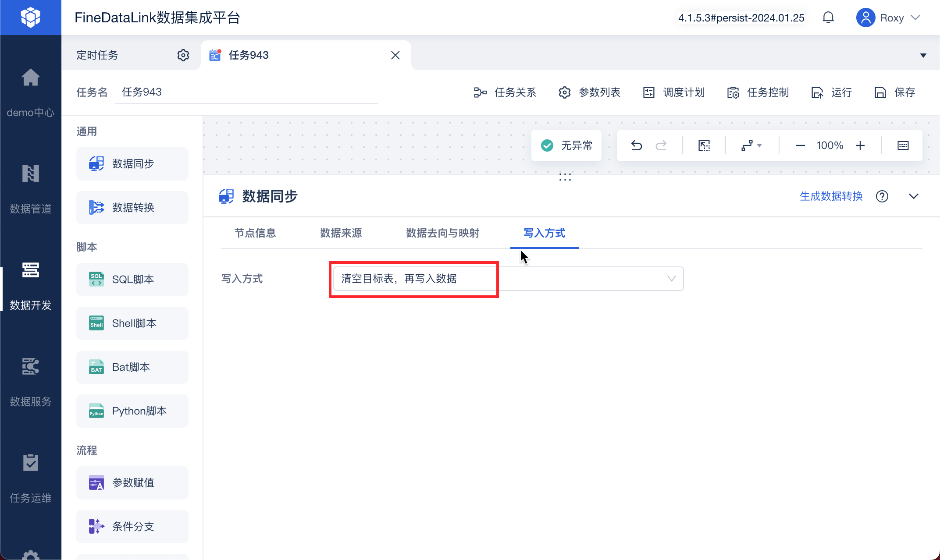The image size is (940, 560).
Task: Open the notification bell
Action: click(828, 18)
